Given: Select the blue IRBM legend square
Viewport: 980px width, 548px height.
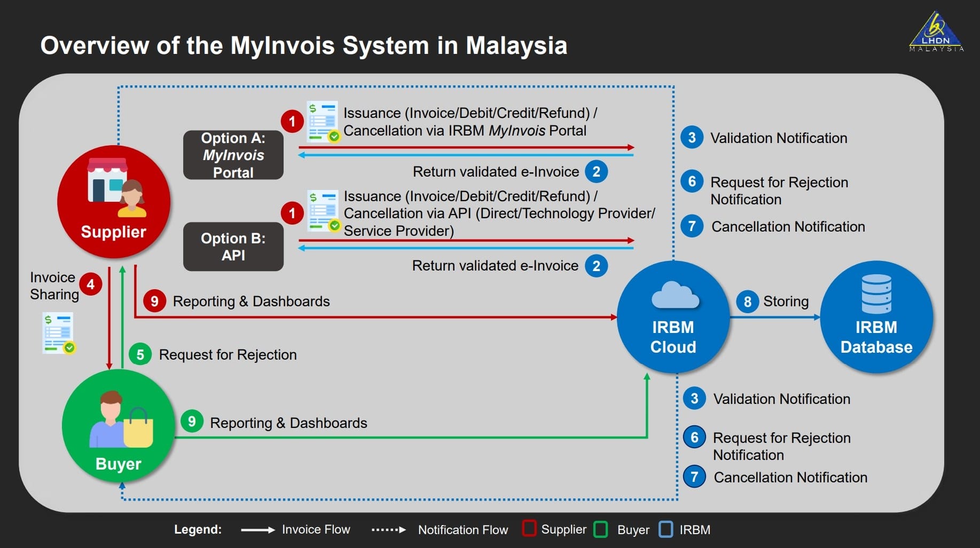Looking at the screenshot, I should pos(666,529).
